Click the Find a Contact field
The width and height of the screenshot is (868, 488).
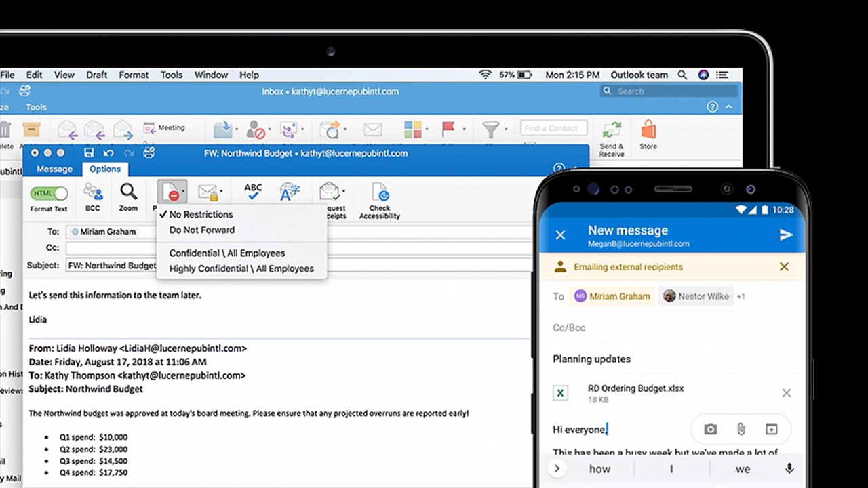coord(553,128)
